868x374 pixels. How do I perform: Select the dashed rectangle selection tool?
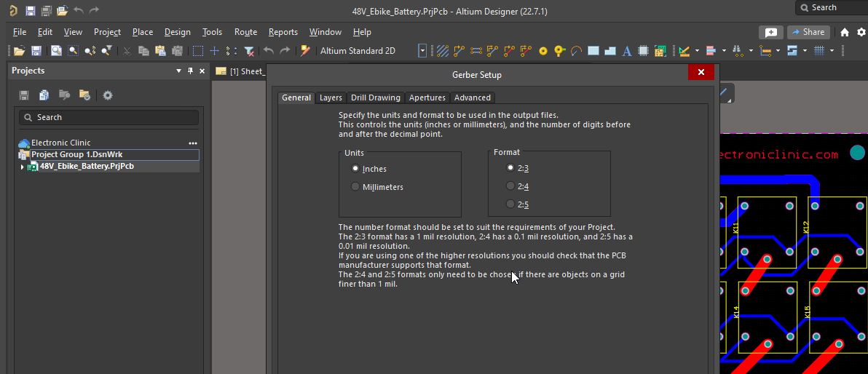pos(197,51)
